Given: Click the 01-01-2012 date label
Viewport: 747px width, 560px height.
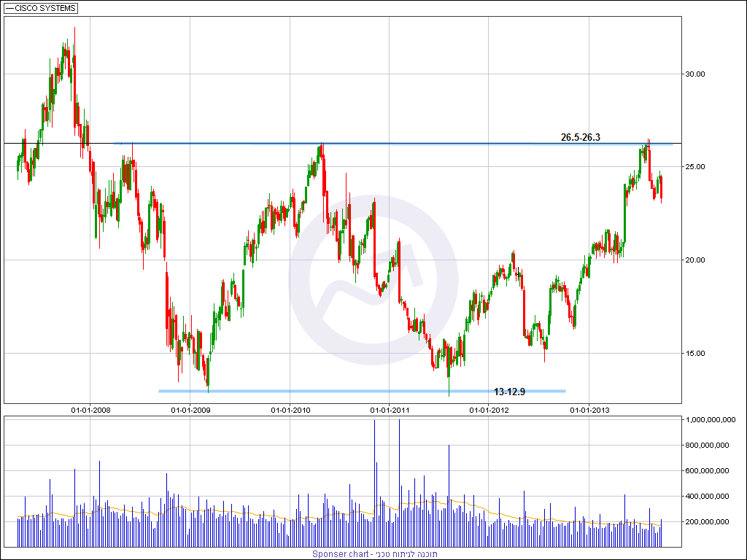Looking at the screenshot, I should (489, 410).
